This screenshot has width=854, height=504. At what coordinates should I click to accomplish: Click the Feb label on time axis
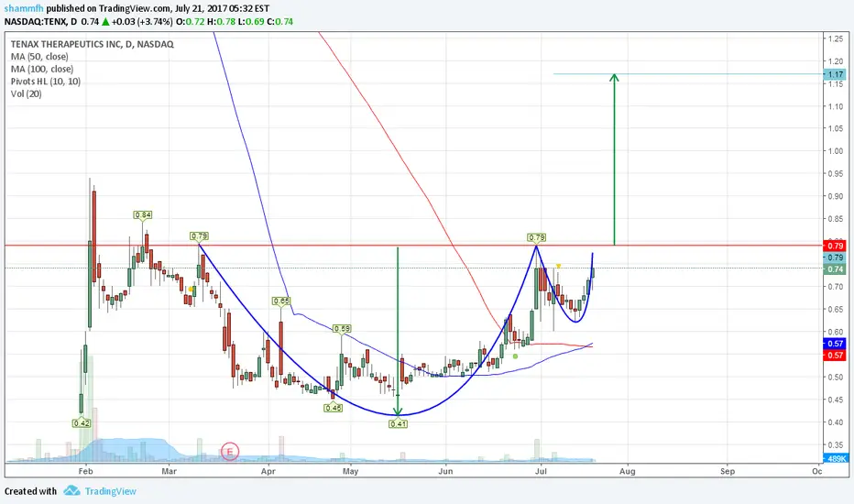(x=85, y=471)
